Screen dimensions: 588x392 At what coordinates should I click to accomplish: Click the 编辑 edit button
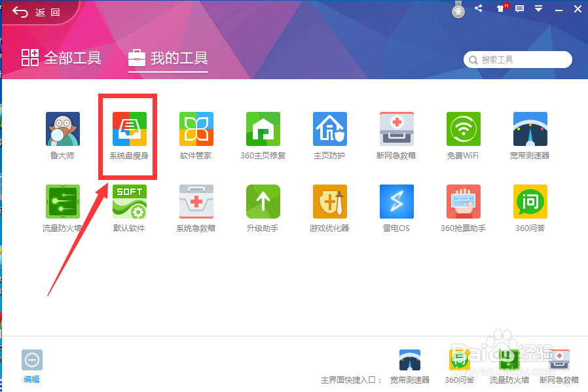(31, 366)
